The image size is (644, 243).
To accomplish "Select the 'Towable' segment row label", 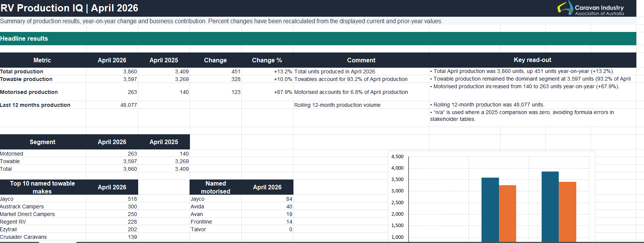I will pos(10,161).
